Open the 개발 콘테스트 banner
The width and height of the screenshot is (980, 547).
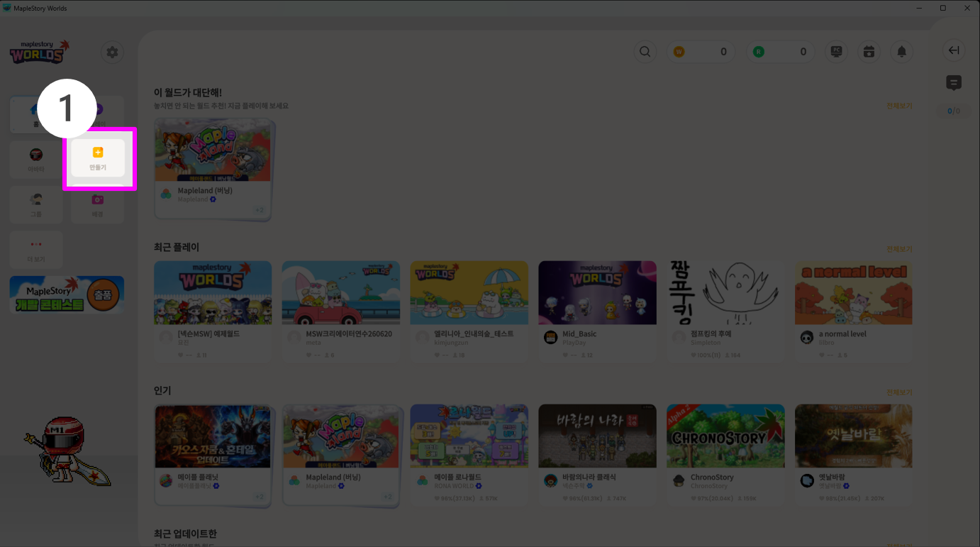point(67,295)
